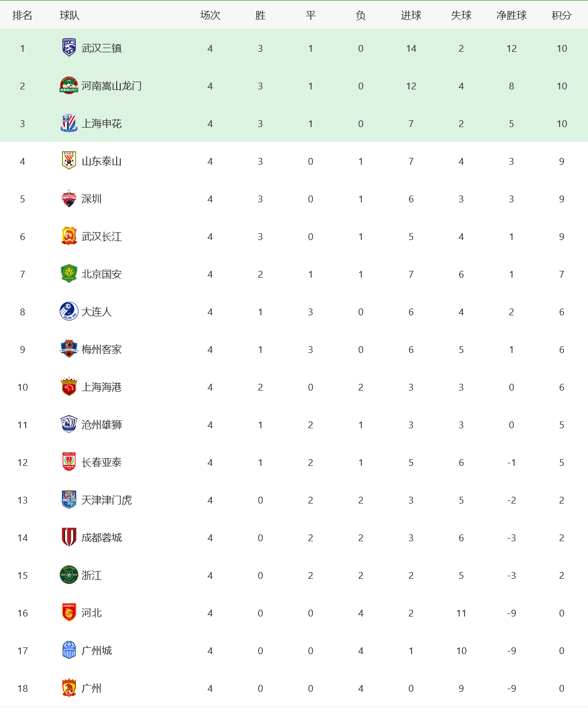
Task: Click the 河南嵩山龙门 team badge
Action: tap(69, 86)
